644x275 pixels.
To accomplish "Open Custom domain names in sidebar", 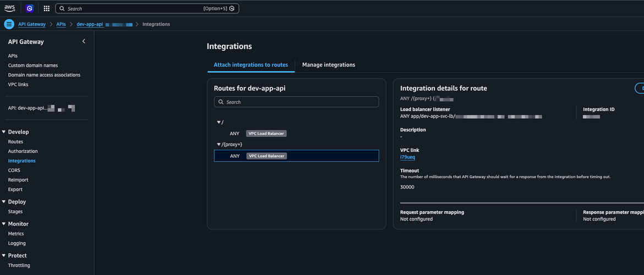I will point(33,65).
